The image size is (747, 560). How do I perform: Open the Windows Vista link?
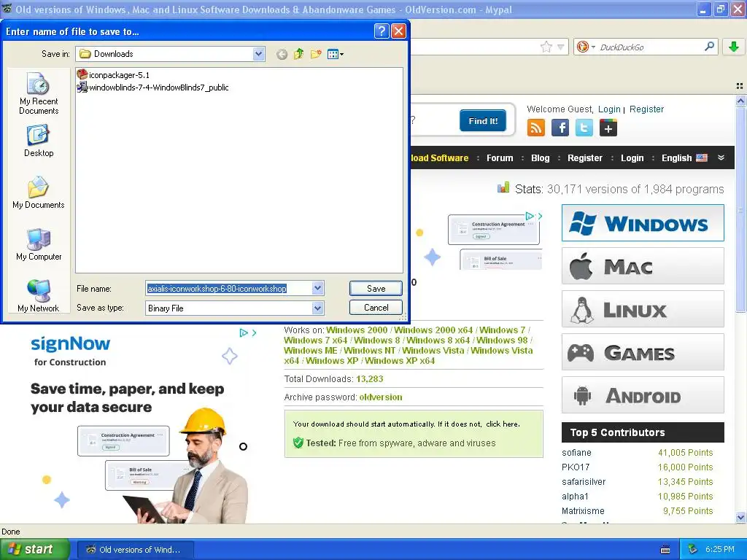433,351
